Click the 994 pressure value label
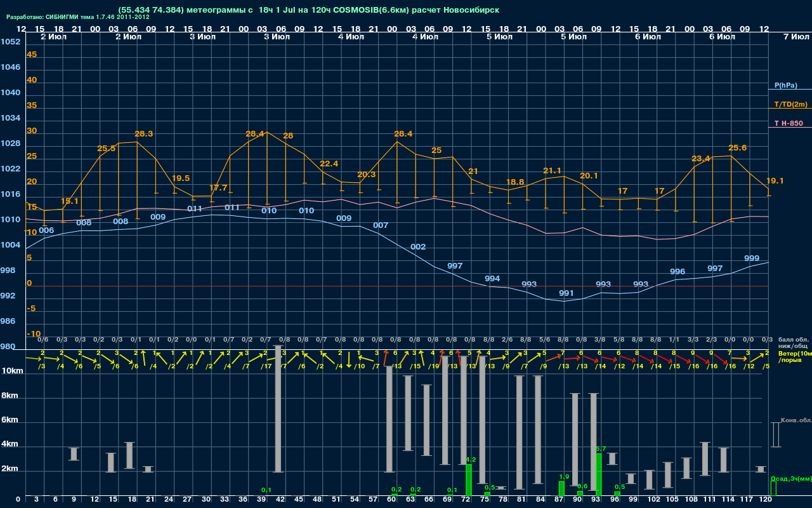 (x=492, y=279)
